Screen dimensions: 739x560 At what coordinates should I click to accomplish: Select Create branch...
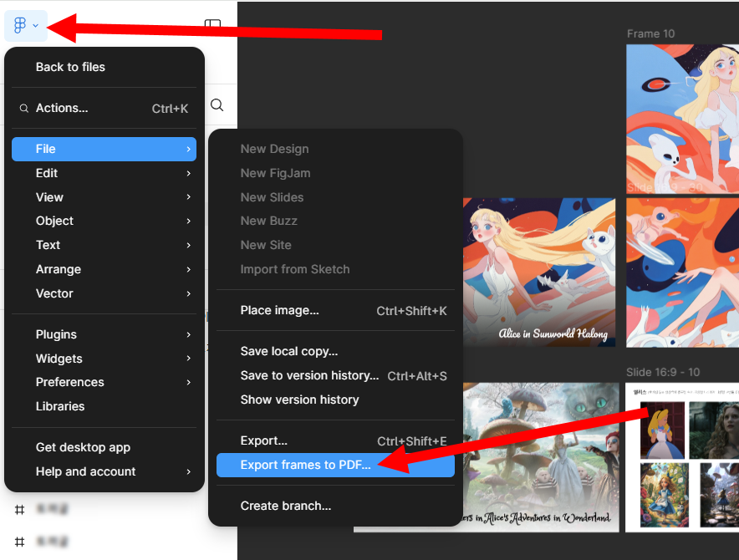(335, 506)
